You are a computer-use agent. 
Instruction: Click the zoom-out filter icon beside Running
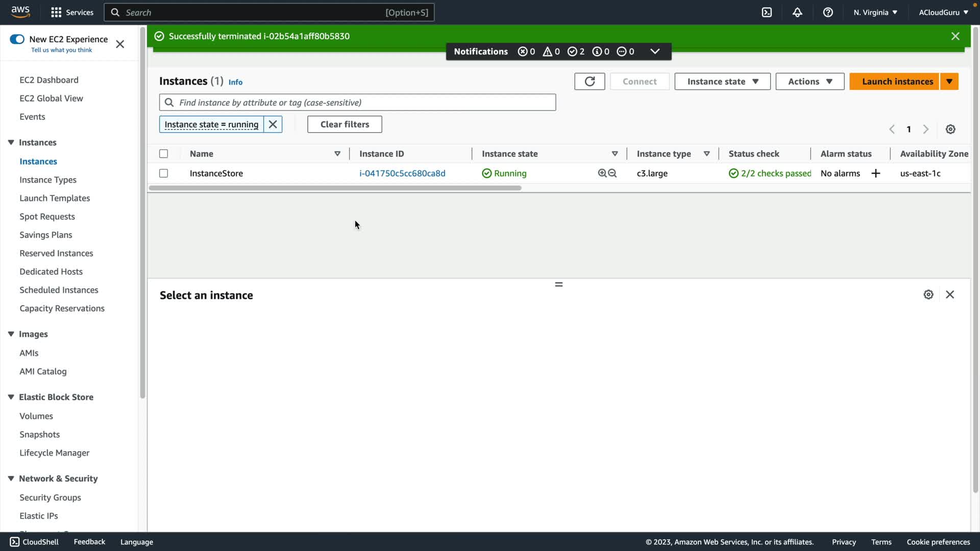[x=612, y=173]
